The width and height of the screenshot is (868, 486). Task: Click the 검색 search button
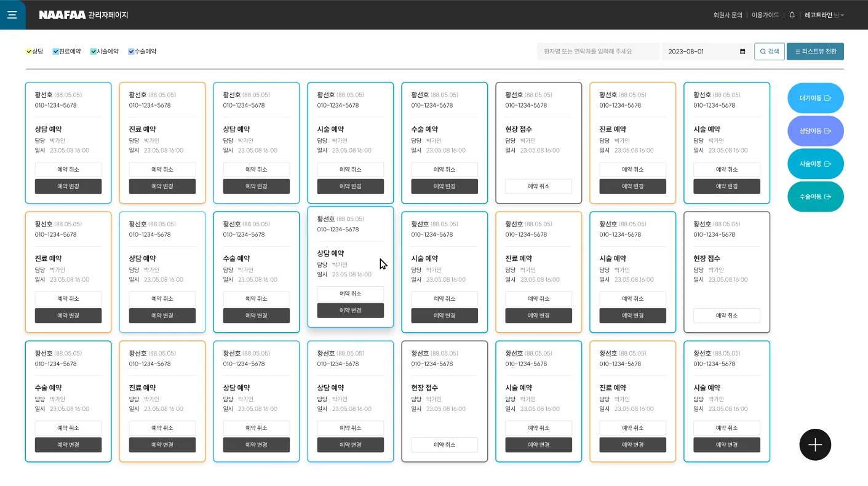point(770,52)
